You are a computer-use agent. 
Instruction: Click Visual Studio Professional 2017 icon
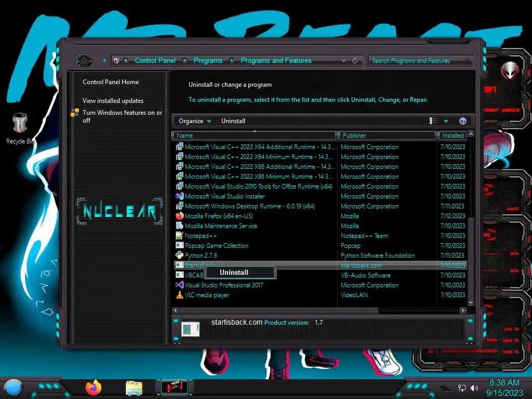(179, 285)
